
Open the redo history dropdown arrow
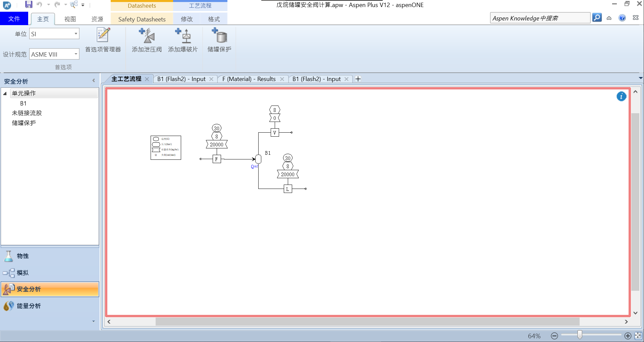click(66, 5)
